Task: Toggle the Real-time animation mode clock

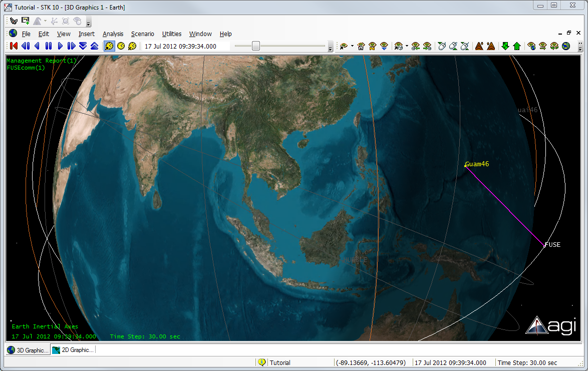Action: click(x=121, y=46)
